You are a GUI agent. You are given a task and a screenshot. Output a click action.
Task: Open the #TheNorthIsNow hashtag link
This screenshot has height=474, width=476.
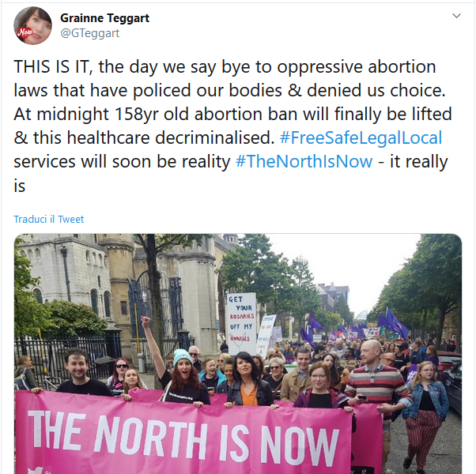pyautogui.click(x=304, y=161)
